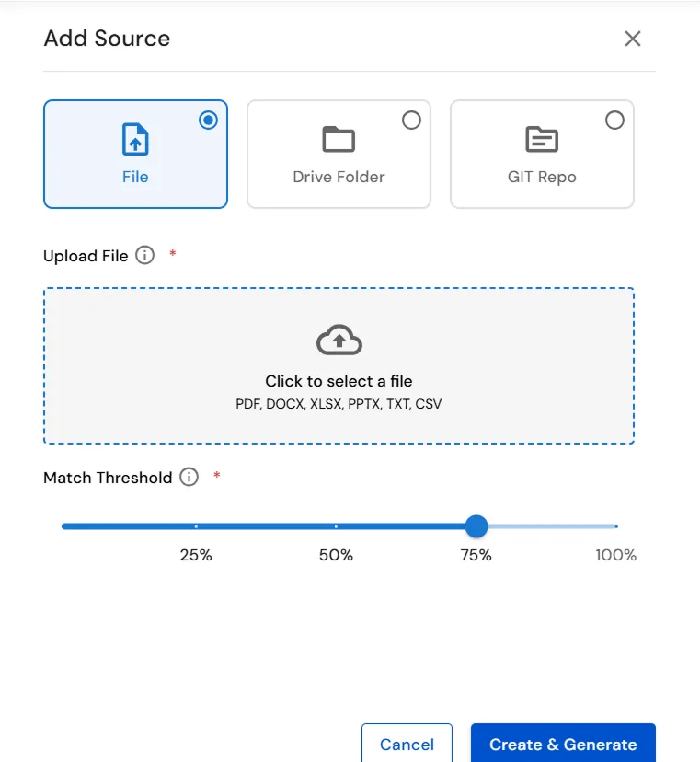Click the folder icon in the Drive Folder card
This screenshot has width=700, height=762.
tap(339, 139)
